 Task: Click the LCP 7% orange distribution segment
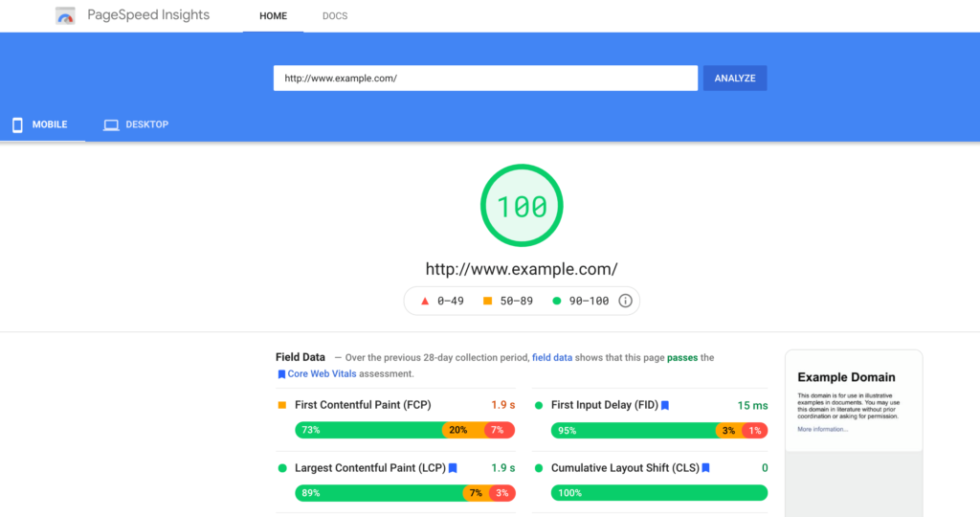[476, 493]
